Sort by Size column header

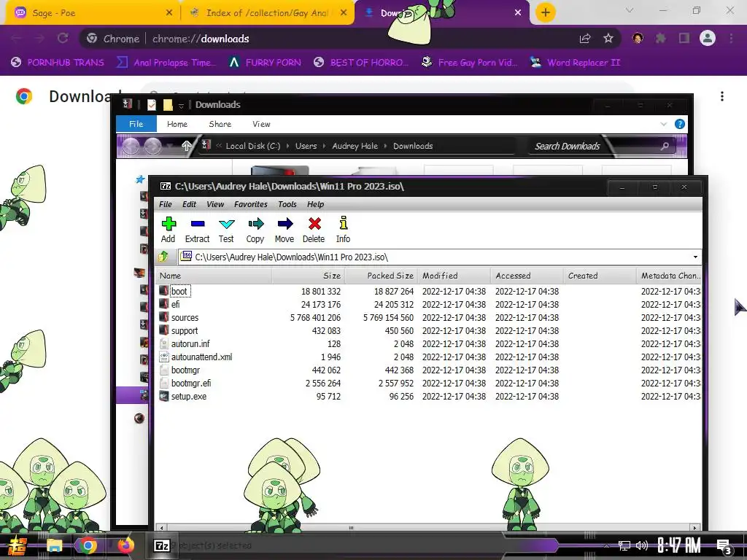click(x=309, y=276)
